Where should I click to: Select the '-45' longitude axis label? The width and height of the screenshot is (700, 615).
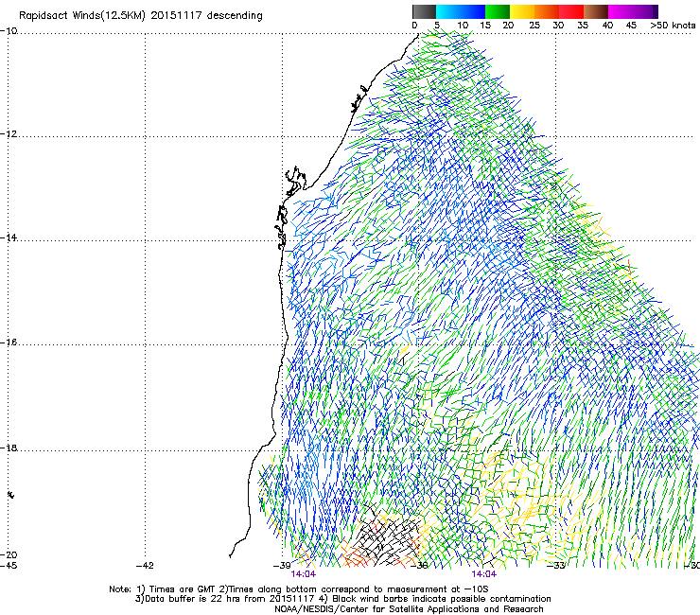tap(9, 566)
